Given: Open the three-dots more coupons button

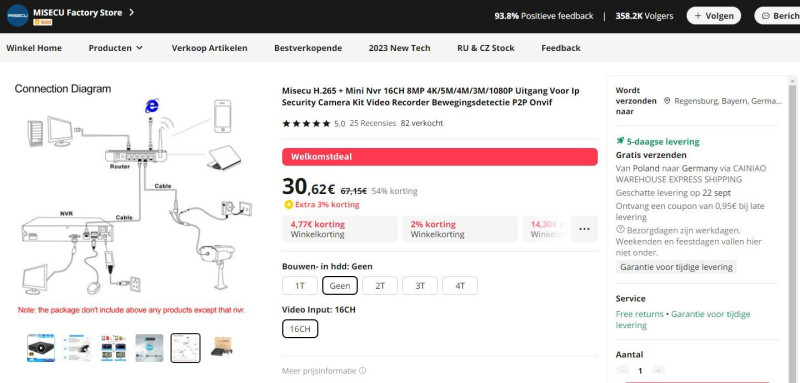Looking at the screenshot, I should point(584,229).
